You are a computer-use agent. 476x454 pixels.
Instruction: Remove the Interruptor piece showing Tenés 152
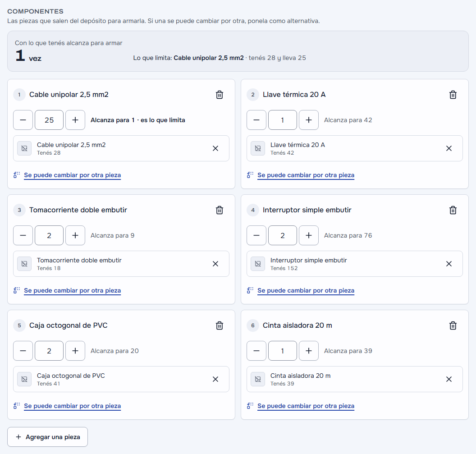coord(449,264)
